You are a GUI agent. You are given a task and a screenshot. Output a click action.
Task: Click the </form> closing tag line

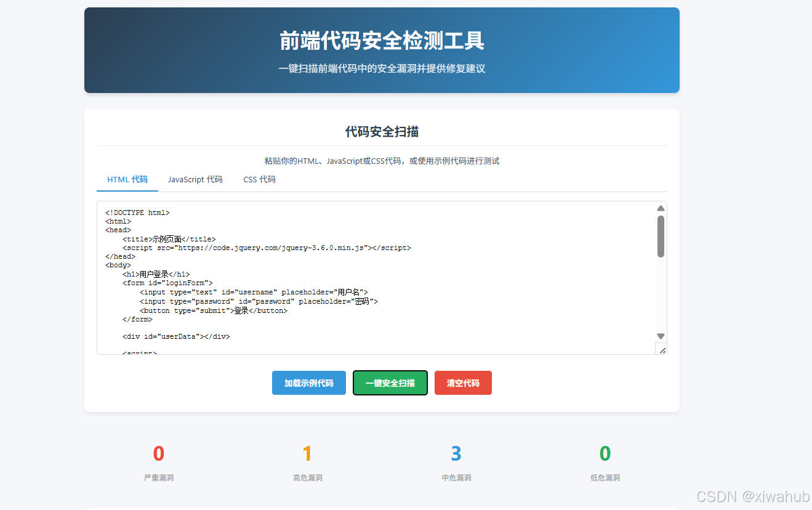[x=137, y=319]
